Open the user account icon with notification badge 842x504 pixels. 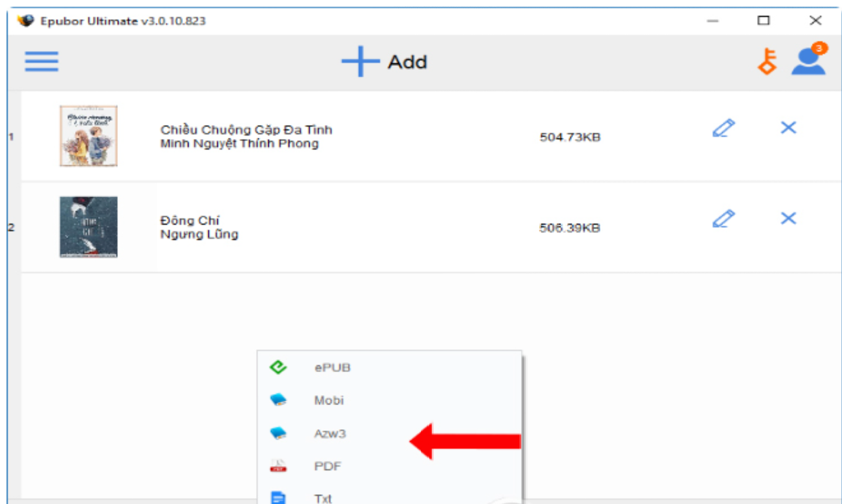pyautogui.click(x=809, y=62)
